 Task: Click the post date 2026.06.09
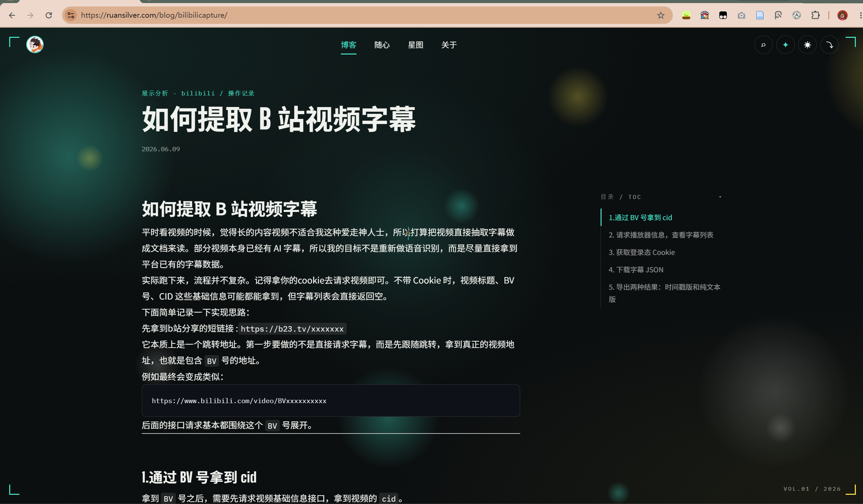pos(161,149)
